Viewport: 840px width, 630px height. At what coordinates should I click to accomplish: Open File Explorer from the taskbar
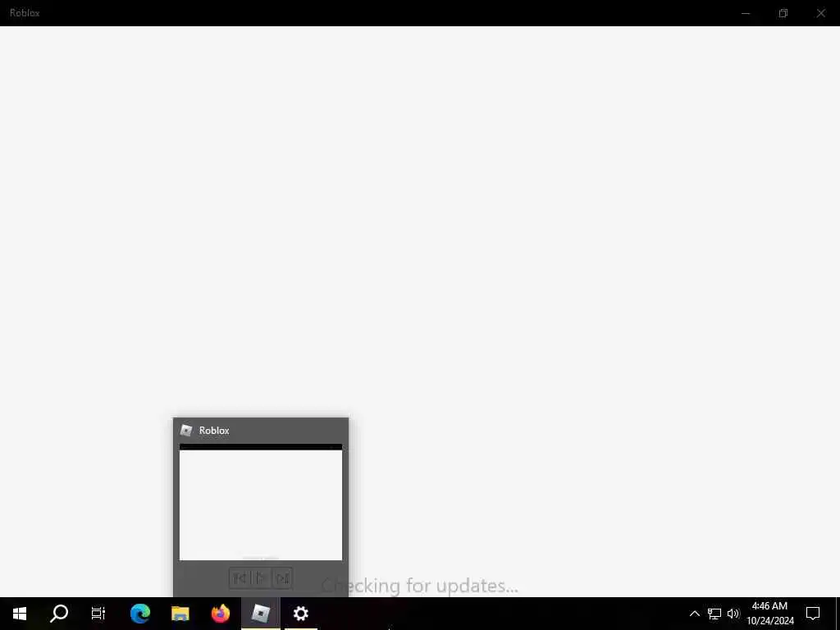180,614
